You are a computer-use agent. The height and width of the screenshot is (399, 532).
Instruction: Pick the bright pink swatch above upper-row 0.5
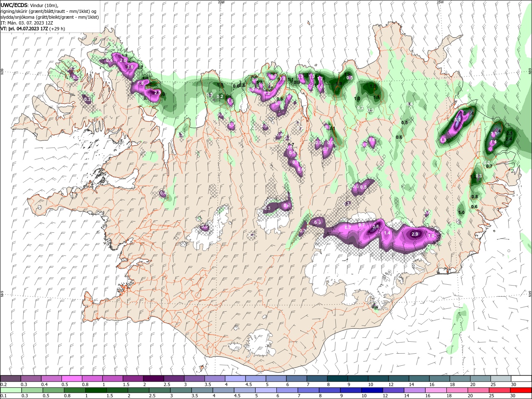click(71, 379)
